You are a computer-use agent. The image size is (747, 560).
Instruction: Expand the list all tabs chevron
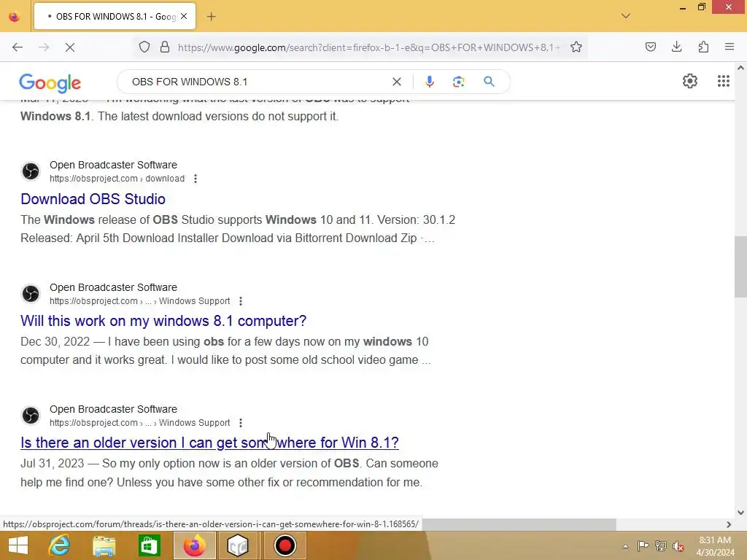click(626, 16)
